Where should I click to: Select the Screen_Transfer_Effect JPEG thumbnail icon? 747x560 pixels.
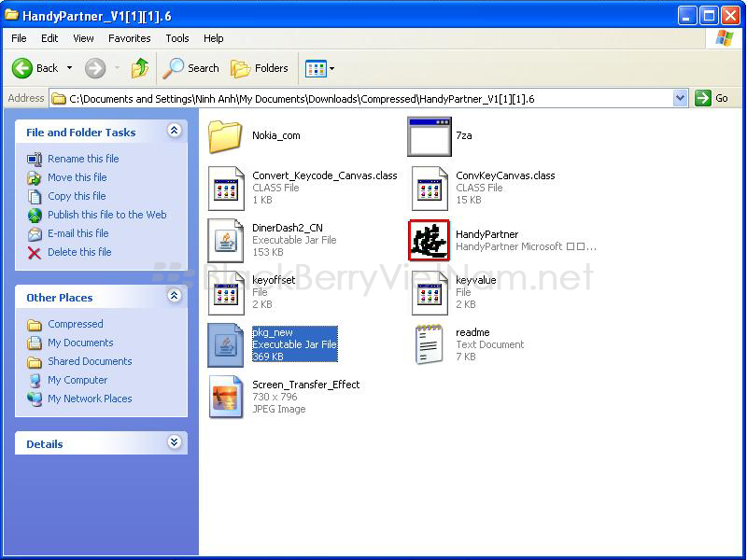pyautogui.click(x=226, y=397)
